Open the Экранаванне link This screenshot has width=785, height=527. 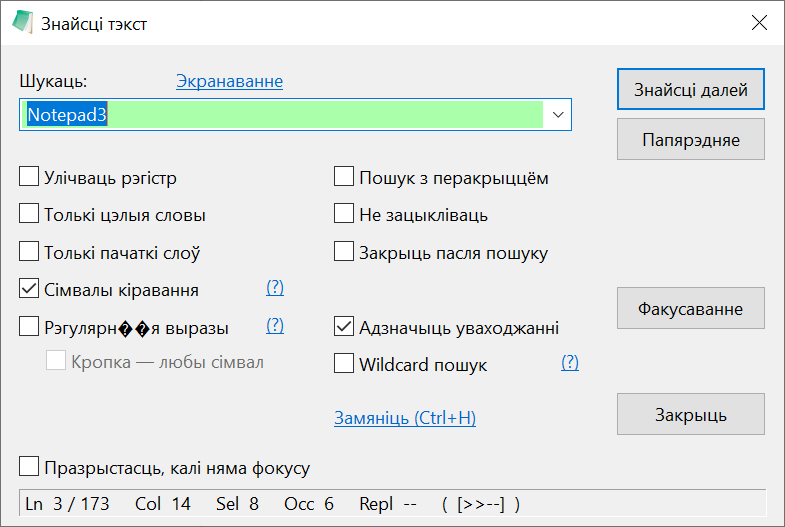tap(229, 81)
